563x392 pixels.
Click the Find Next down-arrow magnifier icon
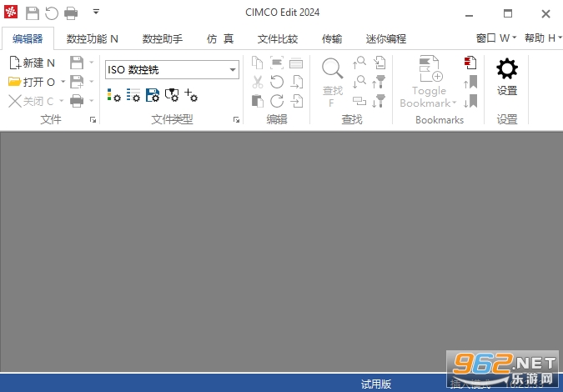click(359, 82)
